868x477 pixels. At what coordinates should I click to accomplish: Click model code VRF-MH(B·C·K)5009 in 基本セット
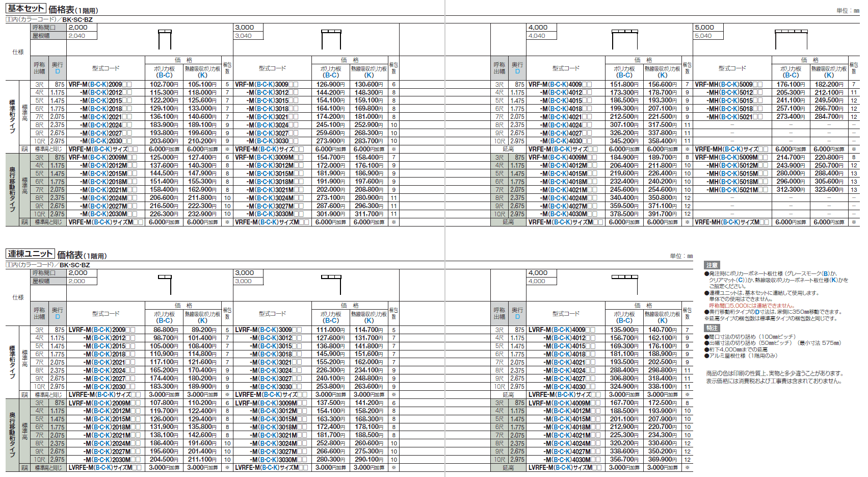pyautogui.click(x=728, y=84)
